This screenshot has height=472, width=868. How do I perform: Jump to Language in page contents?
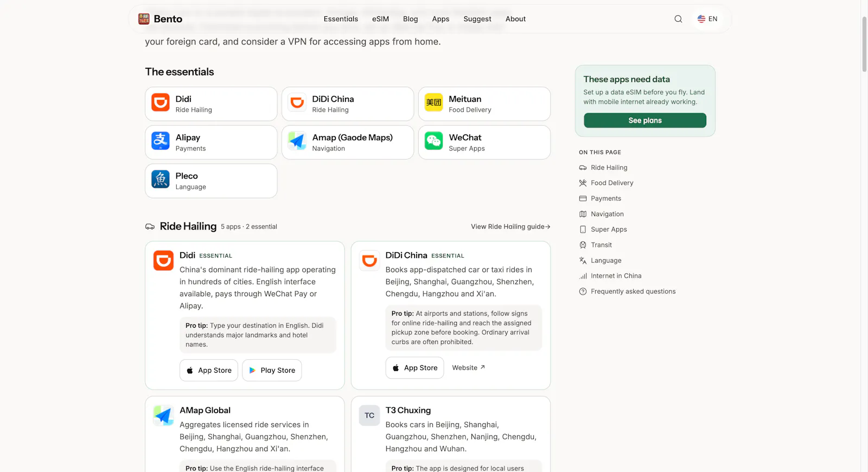pyautogui.click(x=606, y=261)
